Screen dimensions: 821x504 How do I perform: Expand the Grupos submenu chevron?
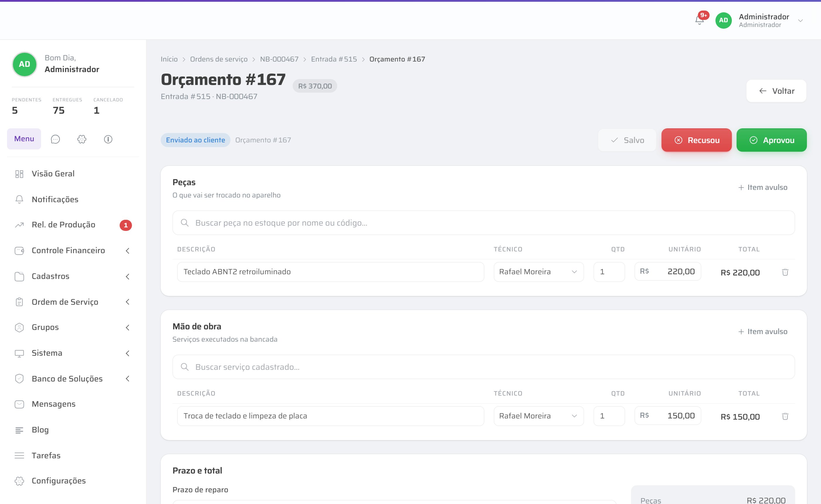pos(127,328)
